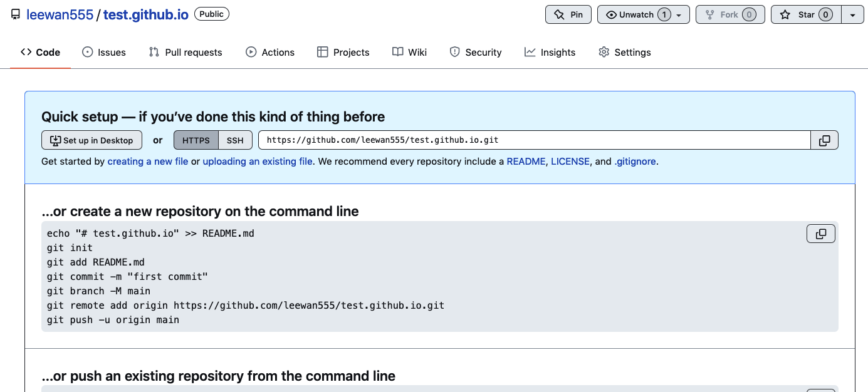Star this repository
The width and height of the screenshot is (868, 392).
[x=807, y=14]
